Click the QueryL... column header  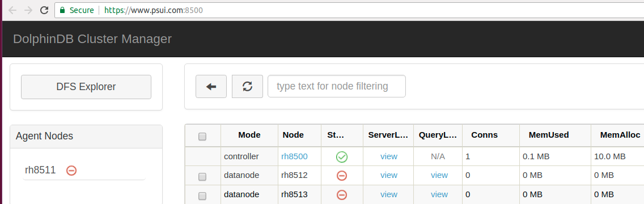point(438,135)
